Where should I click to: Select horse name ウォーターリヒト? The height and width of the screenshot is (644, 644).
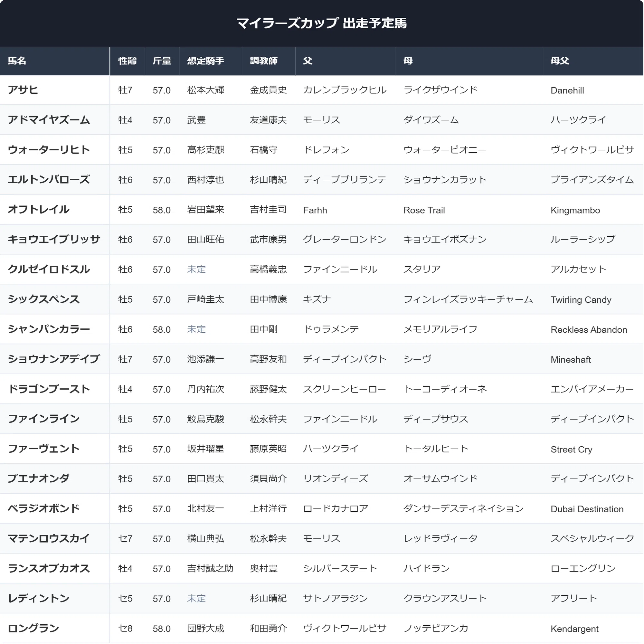point(49,150)
